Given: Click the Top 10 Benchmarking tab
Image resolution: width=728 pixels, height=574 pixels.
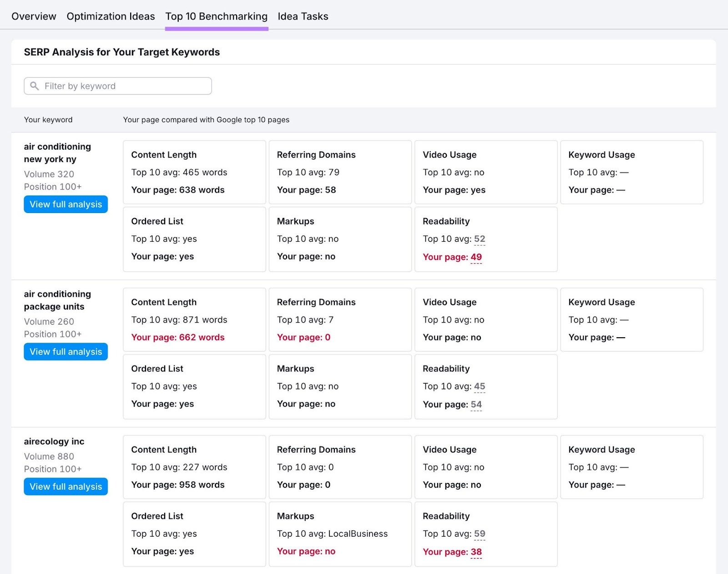Looking at the screenshot, I should [216, 16].
